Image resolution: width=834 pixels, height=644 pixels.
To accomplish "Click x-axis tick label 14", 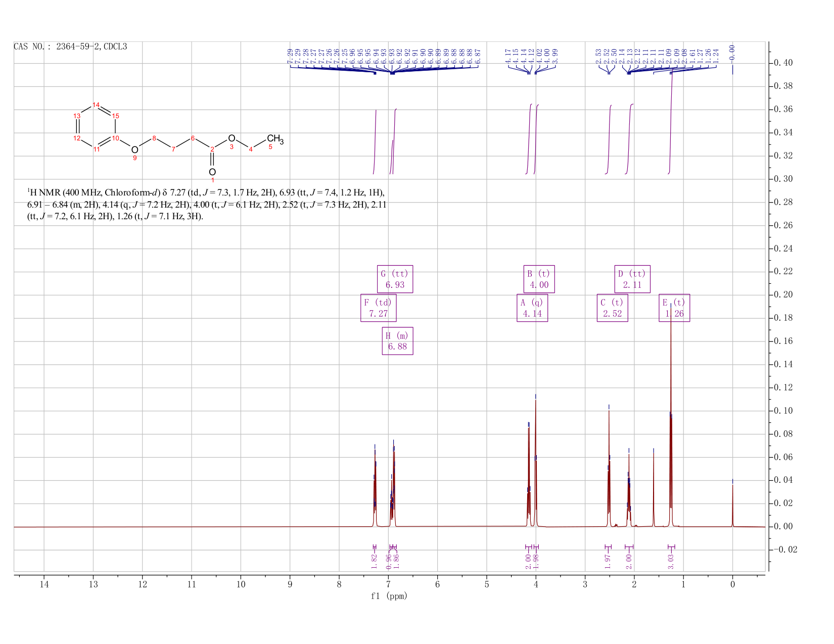I will (44, 584).
